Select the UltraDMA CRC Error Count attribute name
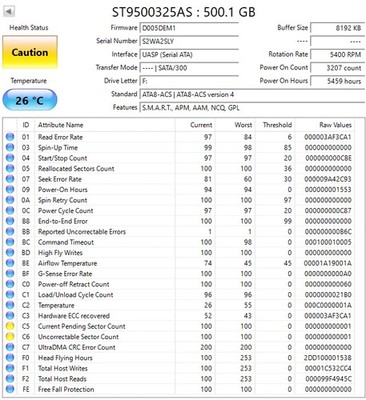This screenshot has width=366, height=400. 77,347
